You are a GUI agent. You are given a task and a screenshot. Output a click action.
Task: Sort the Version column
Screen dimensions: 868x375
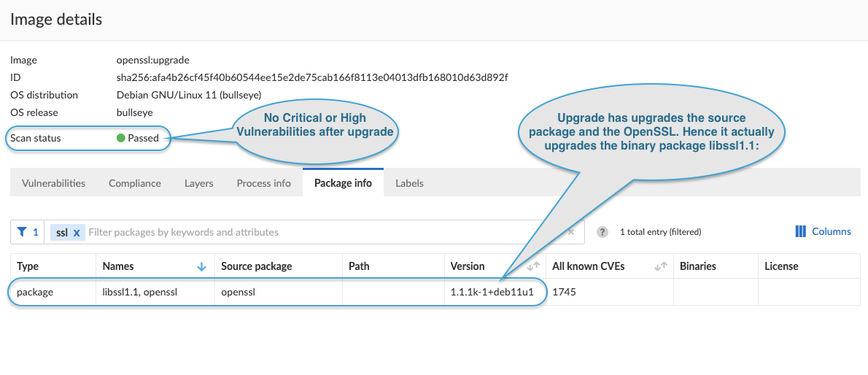pos(533,267)
